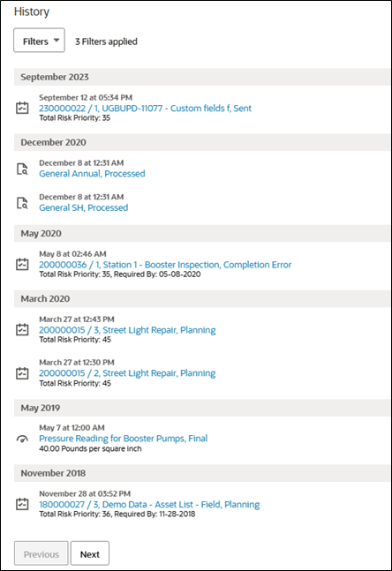Open Station 1 - Booster Inspection activity link
Image resolution: width=392 pixels, height=571 pixels.
[x=165, y=265]
